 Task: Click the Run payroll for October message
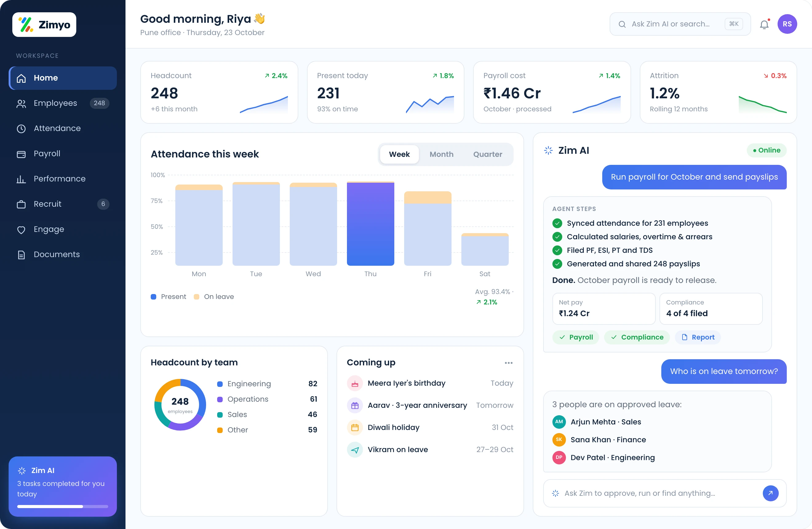(694, 177)
